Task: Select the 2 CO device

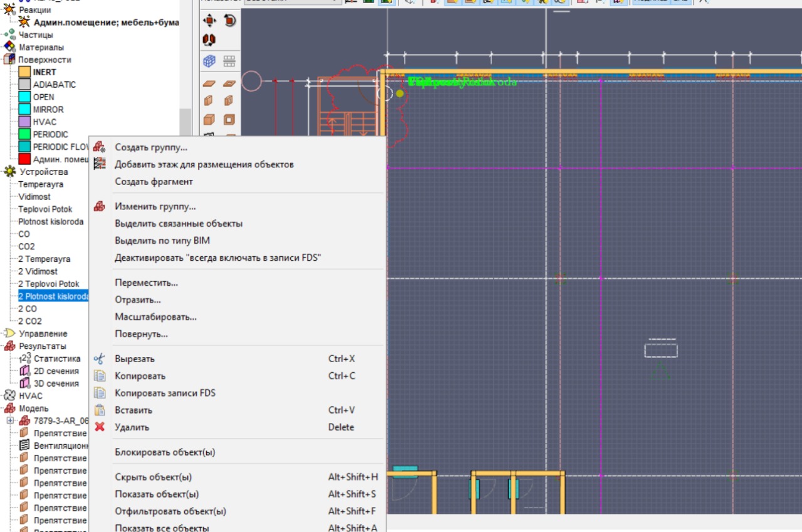Action: [x=27, y=308]
